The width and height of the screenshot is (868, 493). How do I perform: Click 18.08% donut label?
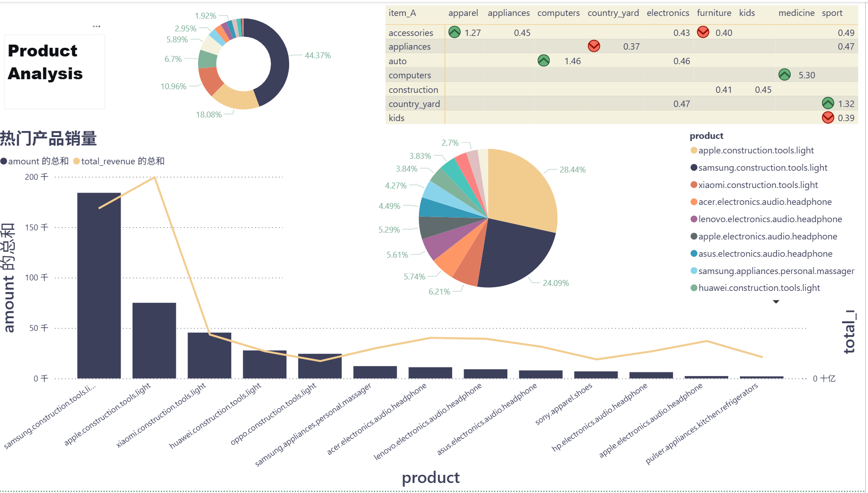(x=209, y=115)
